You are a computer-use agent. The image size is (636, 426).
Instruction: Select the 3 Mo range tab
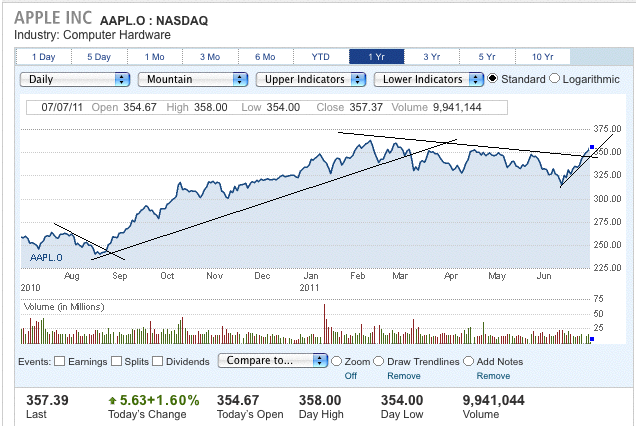(x=210, y=57)
